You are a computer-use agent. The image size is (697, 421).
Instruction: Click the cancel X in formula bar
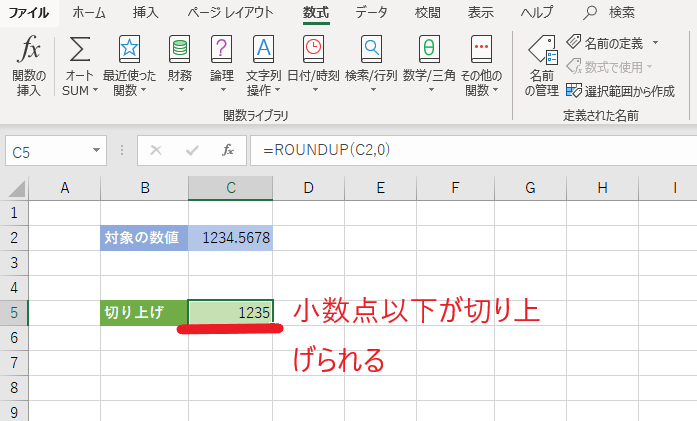point(156,150)
